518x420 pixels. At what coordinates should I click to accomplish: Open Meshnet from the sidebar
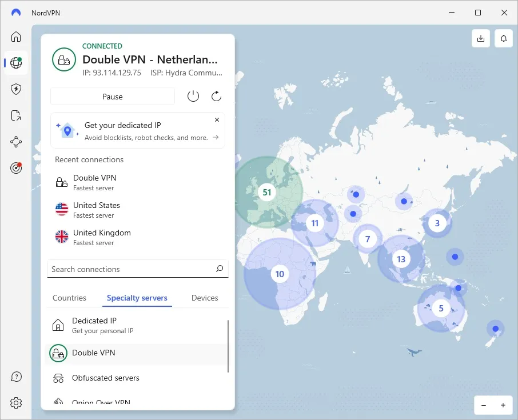tap(15, 142)
